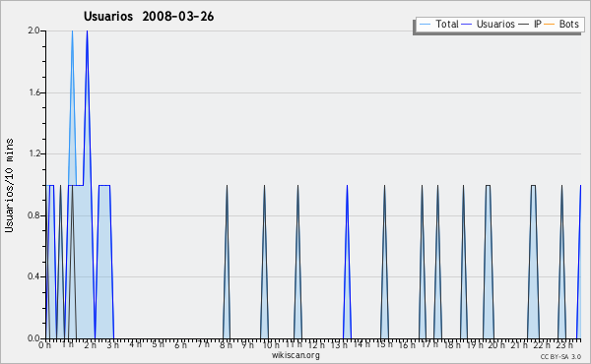The width and height of the screenshot is (591, 364).
Task: Click the '23 h' x-axis label
Action: pos(564,344)
